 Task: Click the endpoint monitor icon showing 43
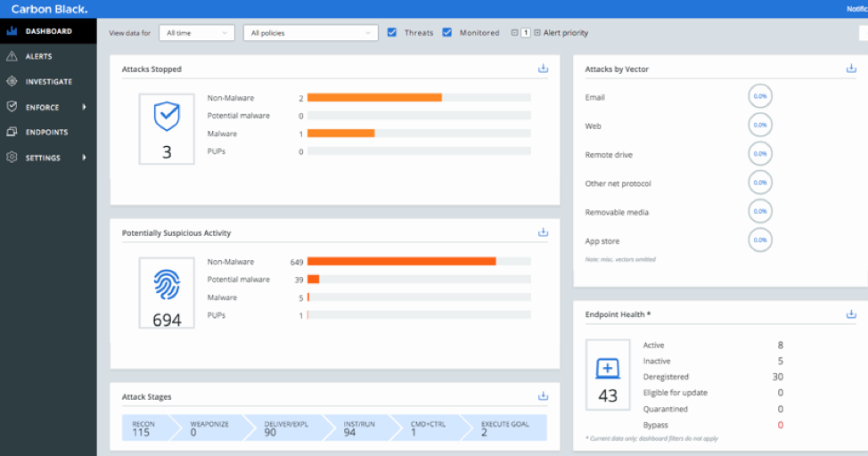[608, 367]
